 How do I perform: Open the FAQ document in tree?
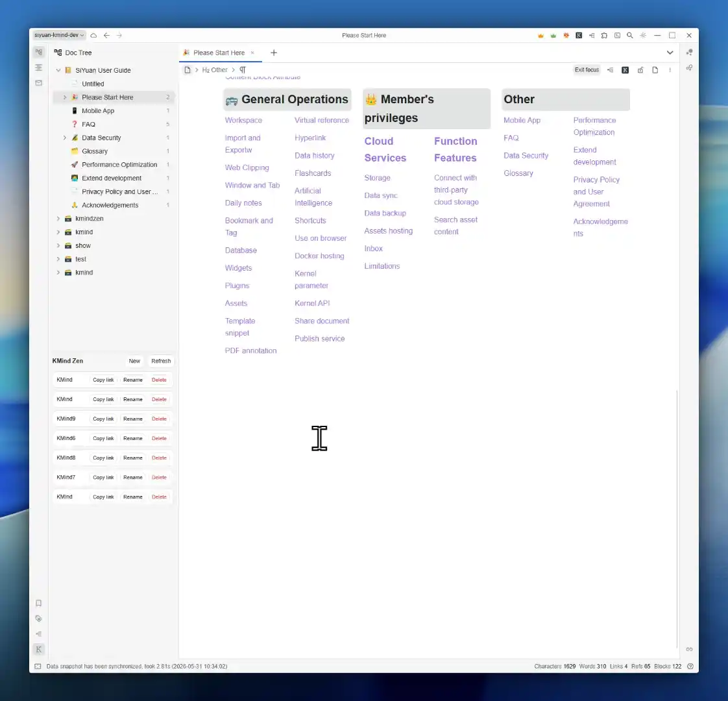click(114, 124)
